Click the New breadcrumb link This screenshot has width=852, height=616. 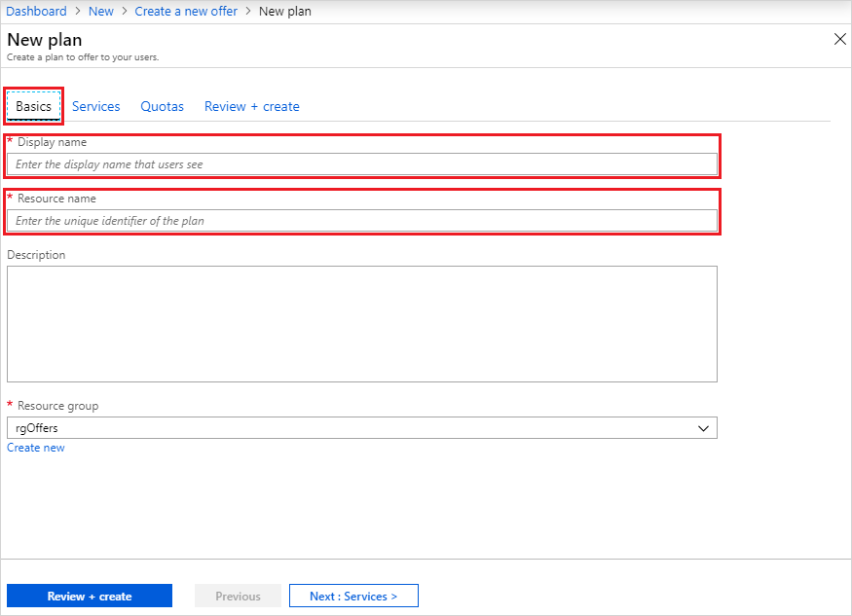100,11
